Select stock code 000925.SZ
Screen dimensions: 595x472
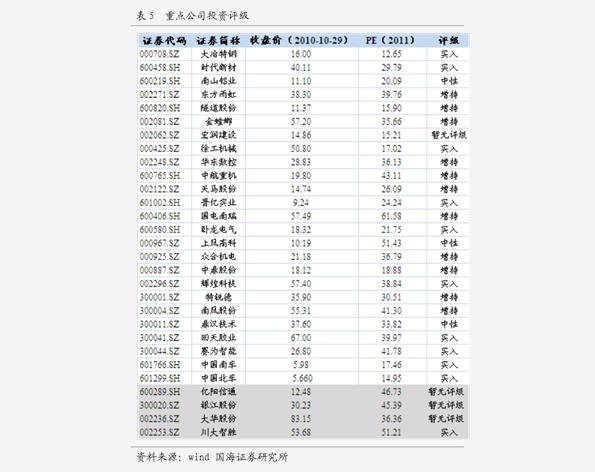(159, 257)
